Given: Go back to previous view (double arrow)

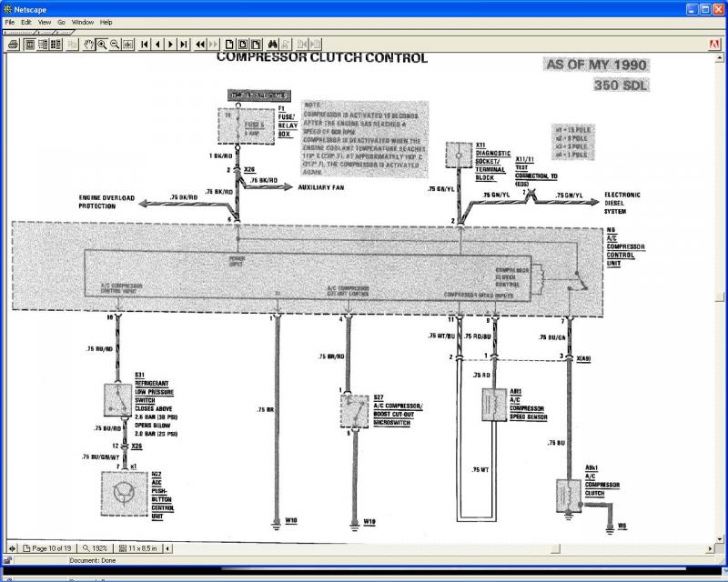Looking at the screenshot, I should coord(200,45).
